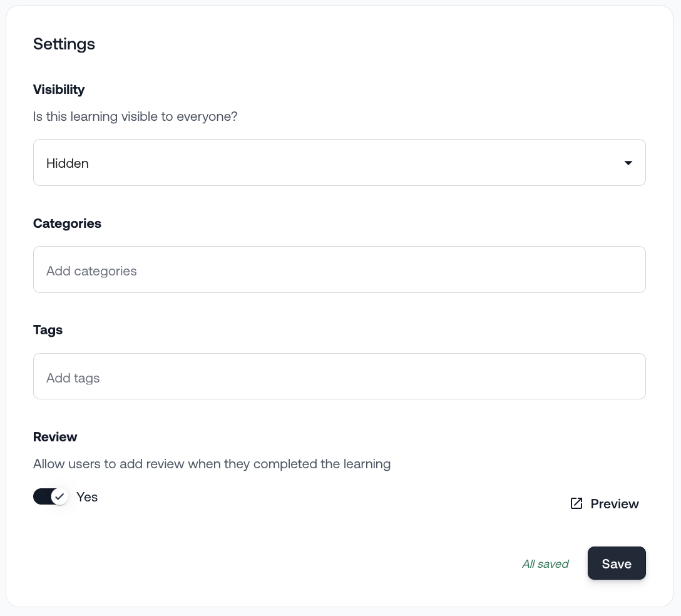Open the Preview link text
The width and height of the screenshot is (681, 616).
614,504
